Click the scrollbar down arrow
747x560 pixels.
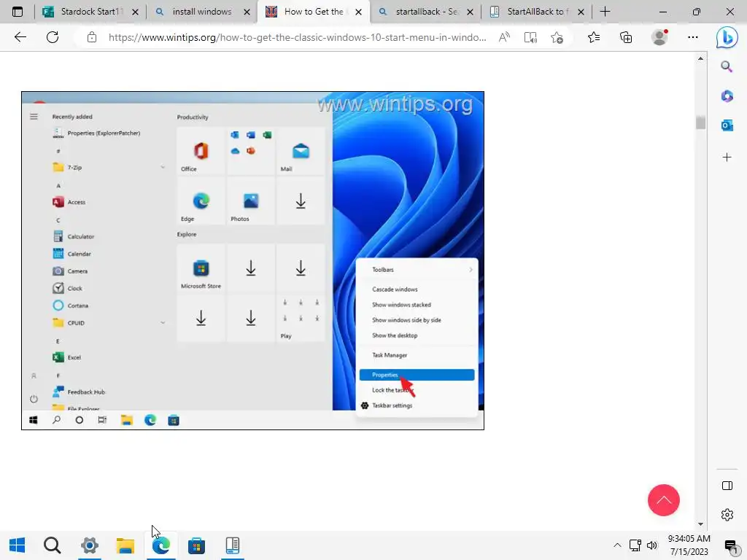coord(700,524)
